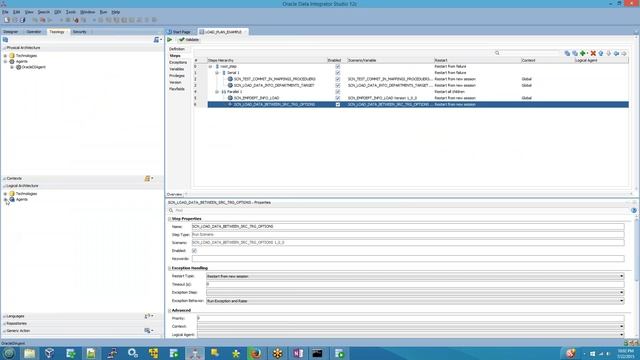The image size is (640, 360).
Task: Open the Privileges side tab
Action: (x=177, y=76)
